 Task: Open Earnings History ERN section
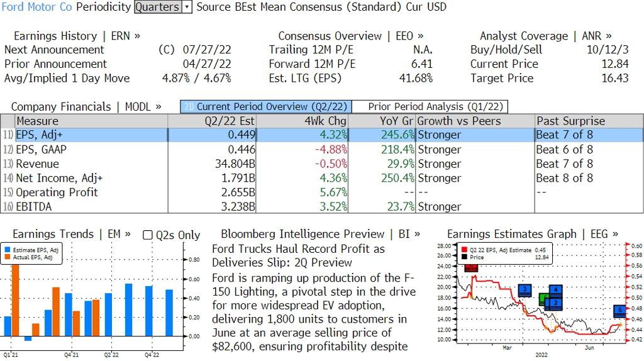tap(77, 36)
